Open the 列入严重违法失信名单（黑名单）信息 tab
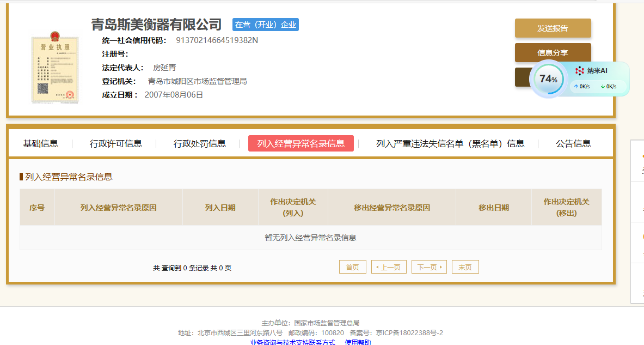Image resolution: width=644 pixels, height=345 pixels. click(x=450, y=143)
